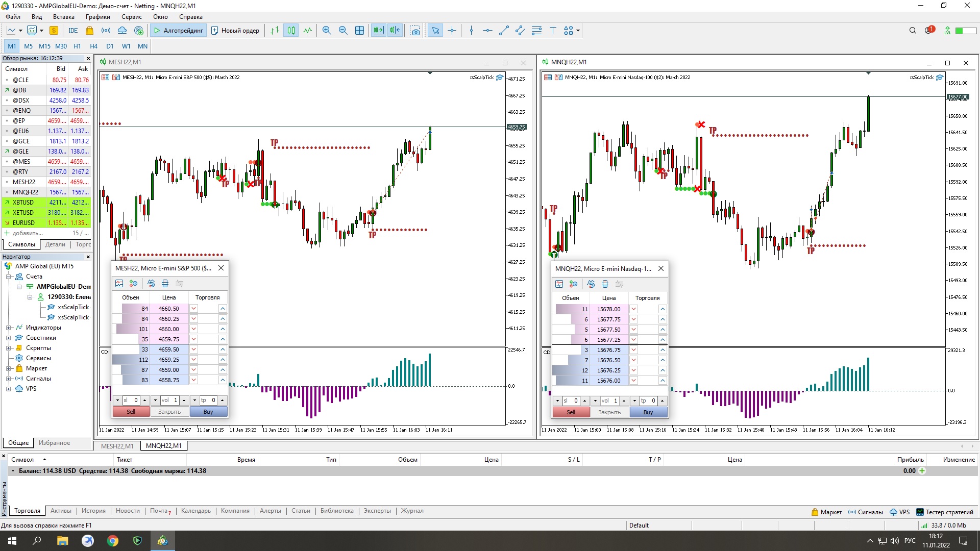The height and width of the screenshot is (551, 980).
Task: Select the trendline drawing tool
Action: pyautogui.click(x=504, y=31)
